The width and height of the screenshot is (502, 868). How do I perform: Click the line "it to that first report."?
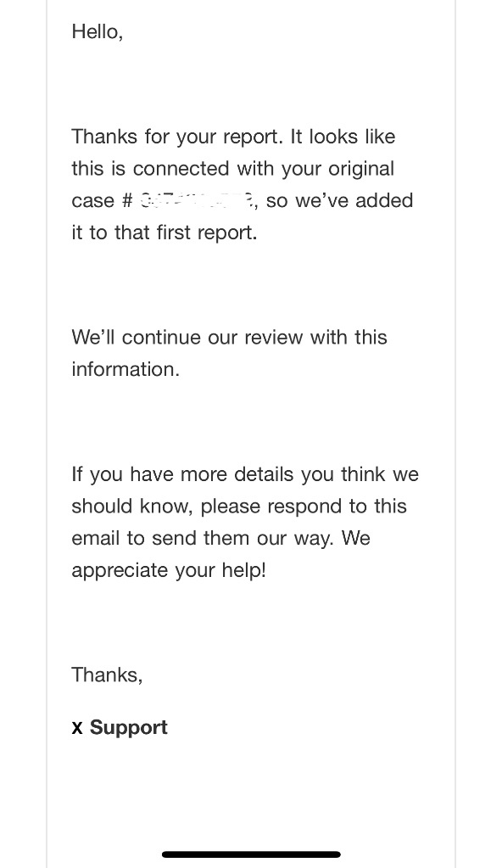165,232
